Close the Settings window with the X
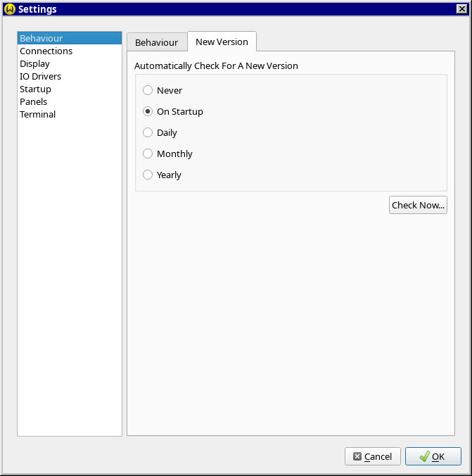This screenshot has height=476, width=472. tap(461, 9)
